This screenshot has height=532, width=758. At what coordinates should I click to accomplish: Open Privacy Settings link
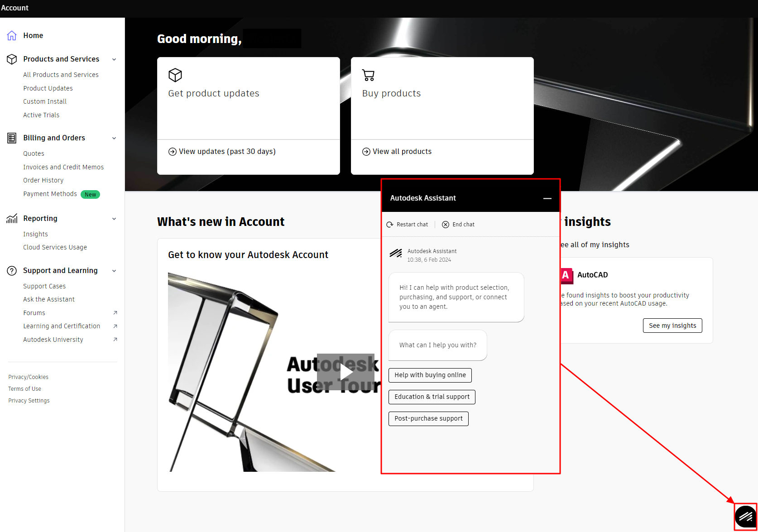pyautogui.click(x=29, y=401)
